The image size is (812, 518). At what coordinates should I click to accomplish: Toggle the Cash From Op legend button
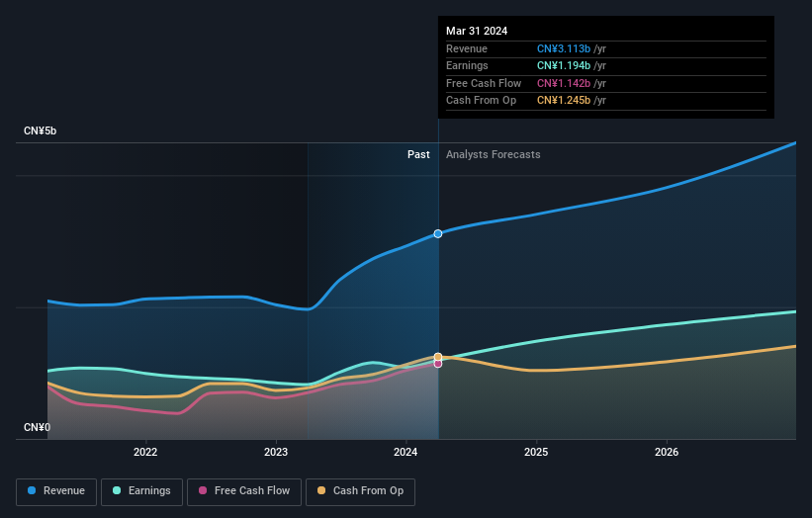coord(360,491)
